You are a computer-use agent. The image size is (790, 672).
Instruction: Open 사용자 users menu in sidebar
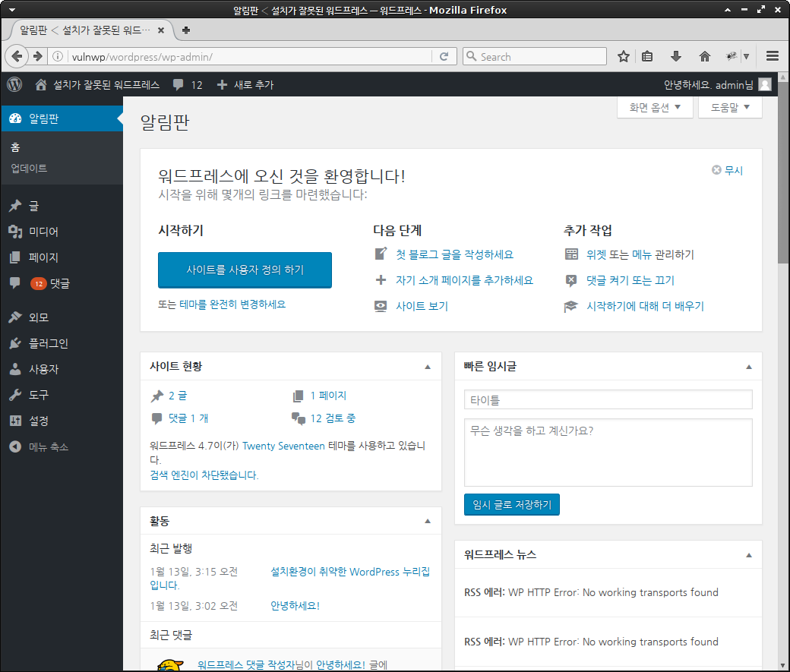click(x=62, y=369)
